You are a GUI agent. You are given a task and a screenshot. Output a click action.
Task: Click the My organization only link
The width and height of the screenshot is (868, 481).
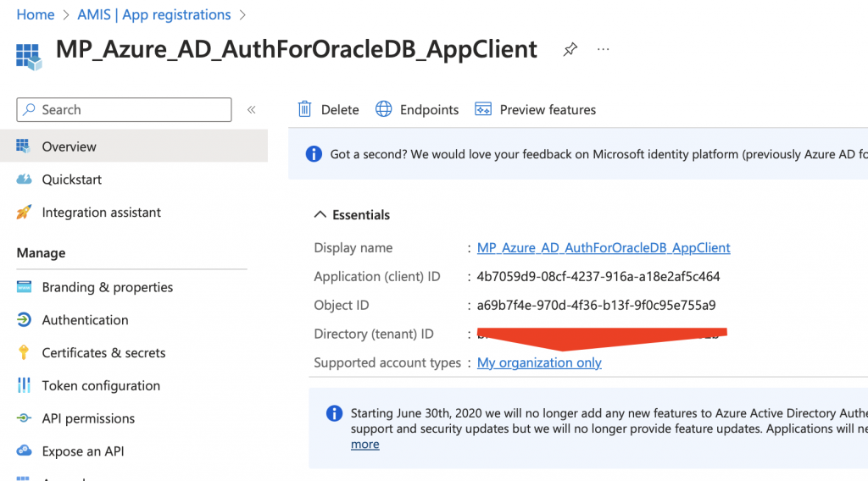[539, 362]
